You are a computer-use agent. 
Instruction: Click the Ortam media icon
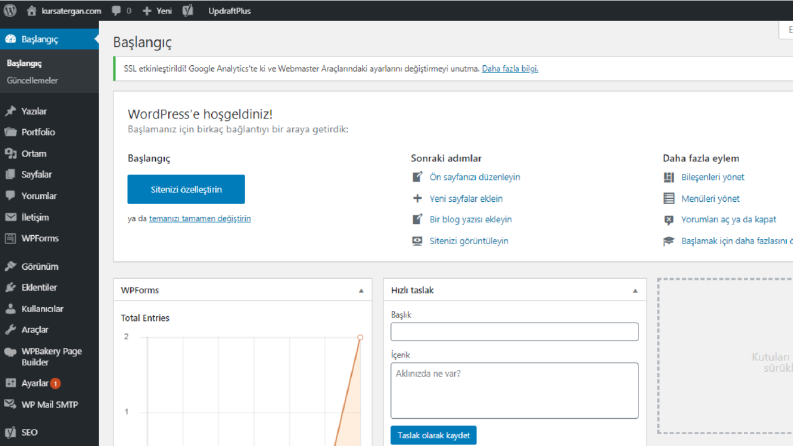[11, 153]
